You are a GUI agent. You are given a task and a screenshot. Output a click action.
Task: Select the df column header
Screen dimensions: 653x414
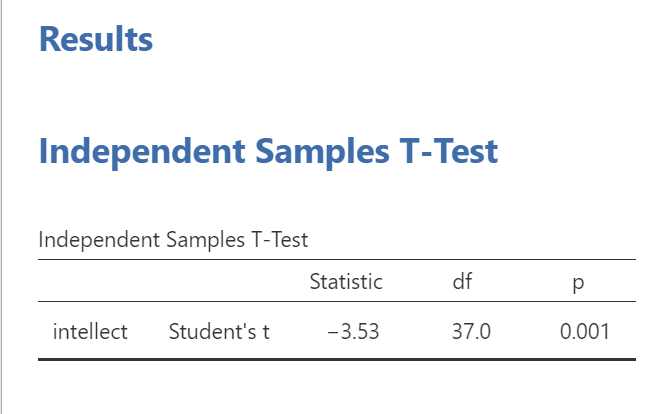[x=461, y=282]
